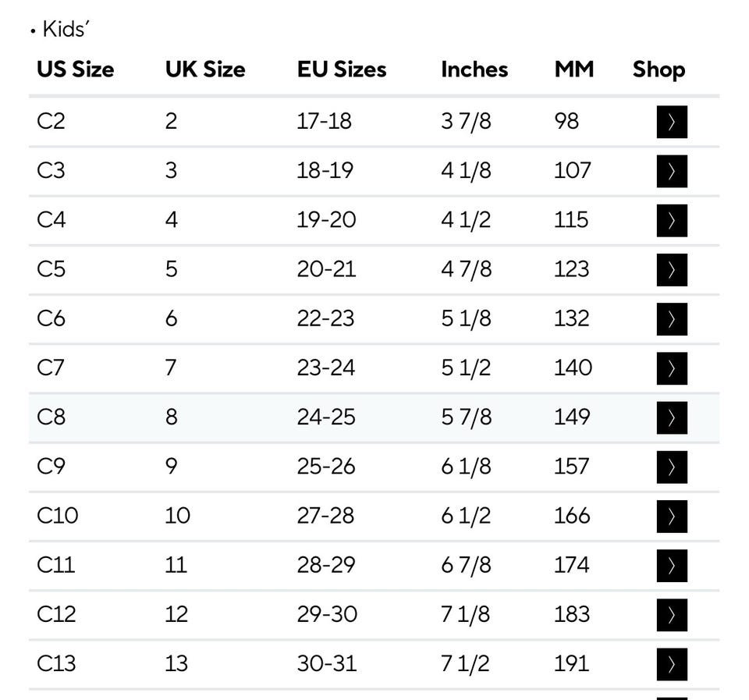
Task: Click shop arrow for US size C4
Action: click(671, 220)
